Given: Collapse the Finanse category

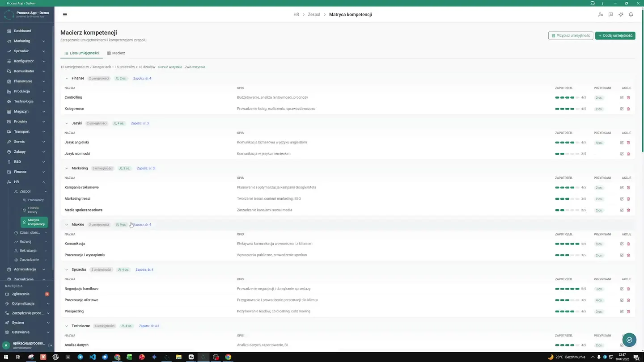Looking at the screenshot, I should (x=67, y=78).
